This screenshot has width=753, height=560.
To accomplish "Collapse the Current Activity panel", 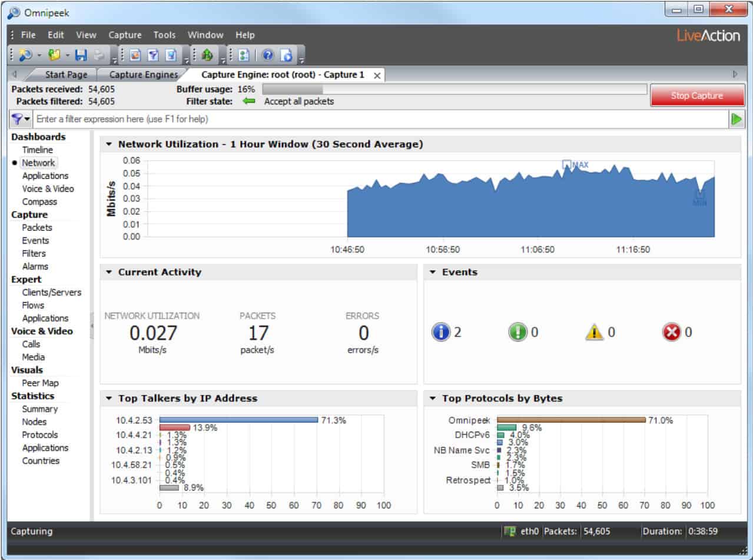I will click(109, 272).
